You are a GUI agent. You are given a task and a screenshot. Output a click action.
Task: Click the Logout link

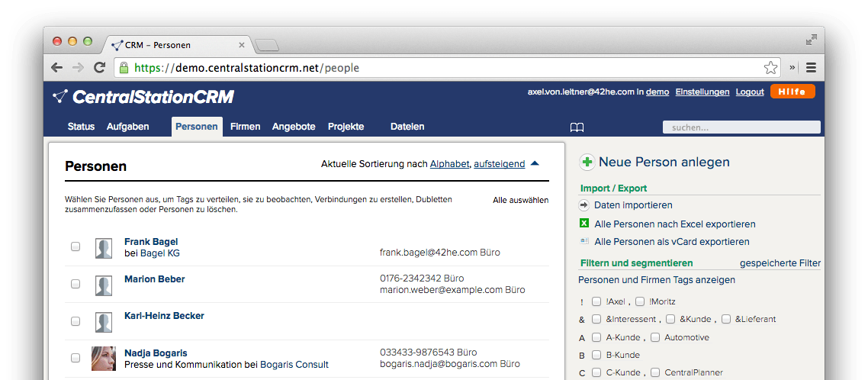point(749,92)
